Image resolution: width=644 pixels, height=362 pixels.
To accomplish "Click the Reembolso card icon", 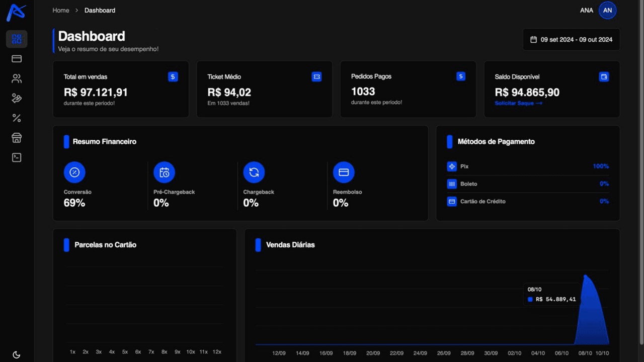I will click(x=344, y=172).
